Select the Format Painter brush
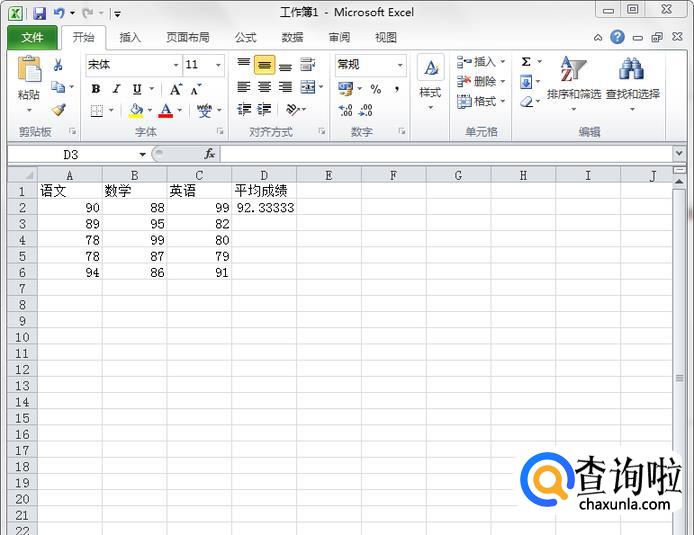 (58, 109)
